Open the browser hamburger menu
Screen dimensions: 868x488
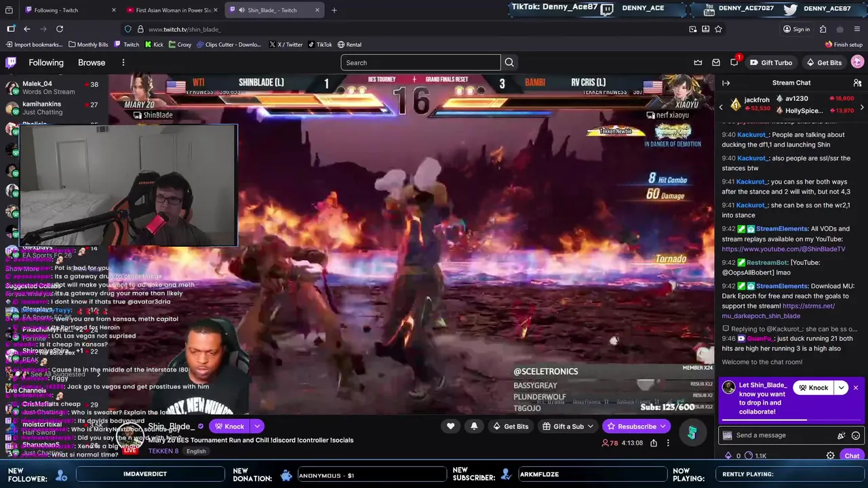coord(858,29)
